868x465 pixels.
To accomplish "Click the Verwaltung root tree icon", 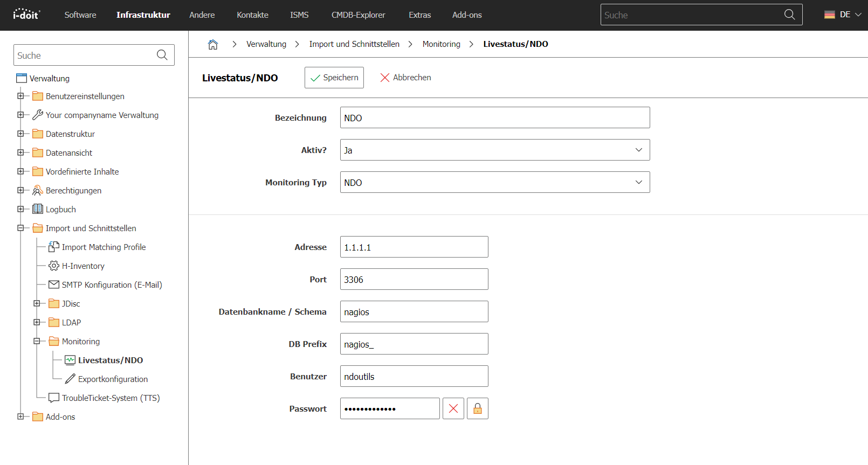I will [22, 78].
